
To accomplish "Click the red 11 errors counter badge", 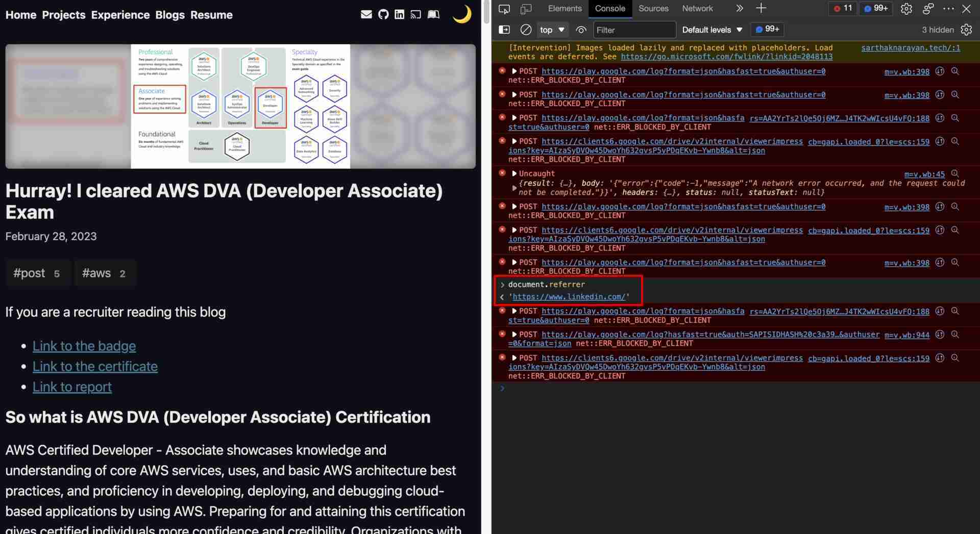I will tap(843, 8).
